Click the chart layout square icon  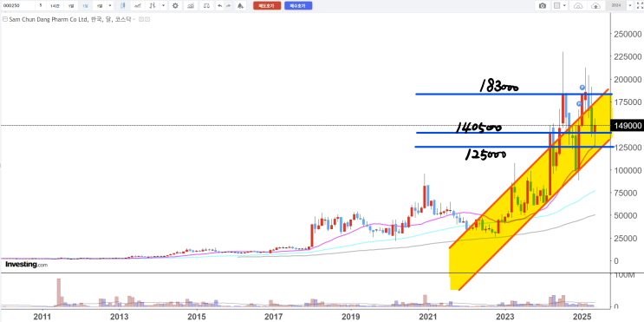pos(557,6)
